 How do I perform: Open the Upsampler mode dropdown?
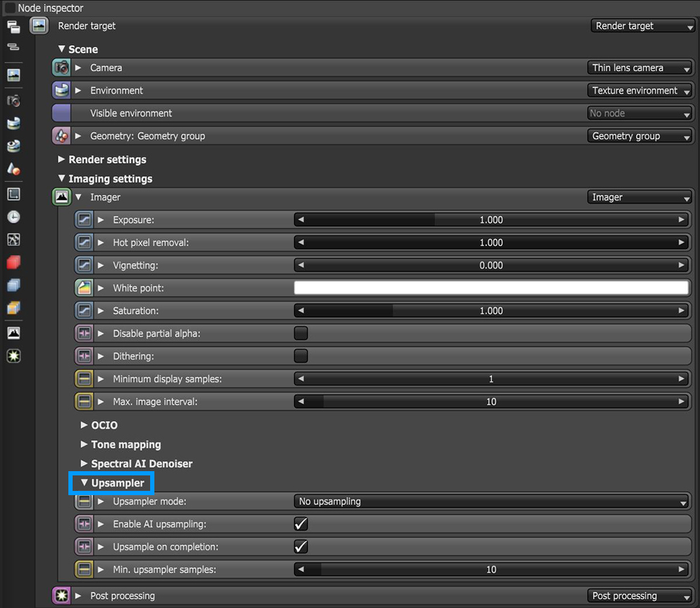[x=491, y=501]
